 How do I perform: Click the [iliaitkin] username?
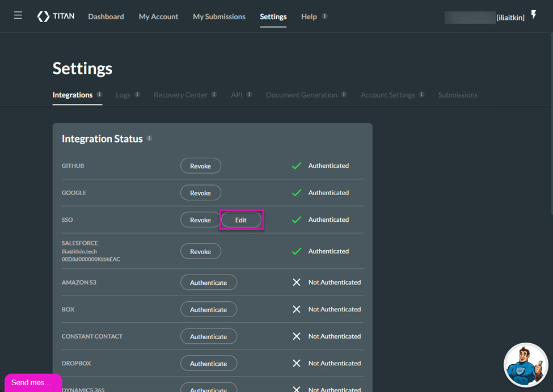pos(510,17)
